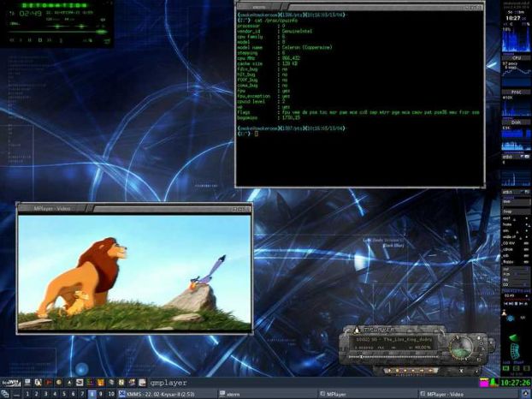Click the XMMS elapsed time display 02:49
Image resolution: width=532 pixels, height=399 pixels.
pyautogui.click(x=31, y=14)
